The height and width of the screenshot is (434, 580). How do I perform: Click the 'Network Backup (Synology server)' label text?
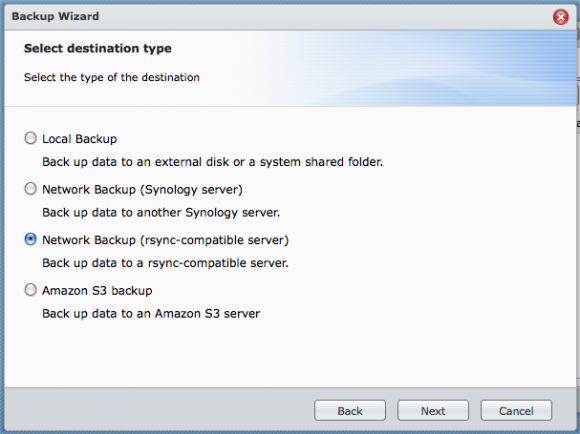(x=142, y=189)
